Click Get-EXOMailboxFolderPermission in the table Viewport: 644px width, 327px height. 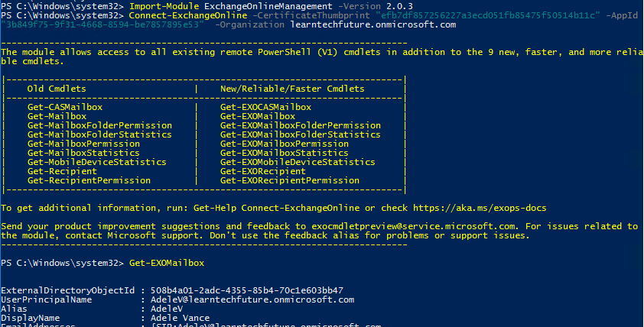300,125
